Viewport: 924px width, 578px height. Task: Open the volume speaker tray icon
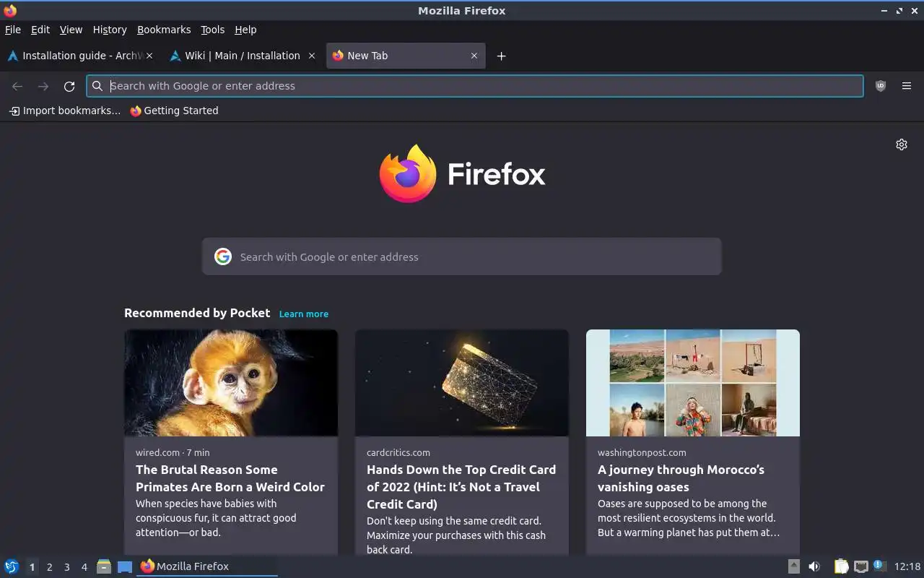click(x=814, y=566)
